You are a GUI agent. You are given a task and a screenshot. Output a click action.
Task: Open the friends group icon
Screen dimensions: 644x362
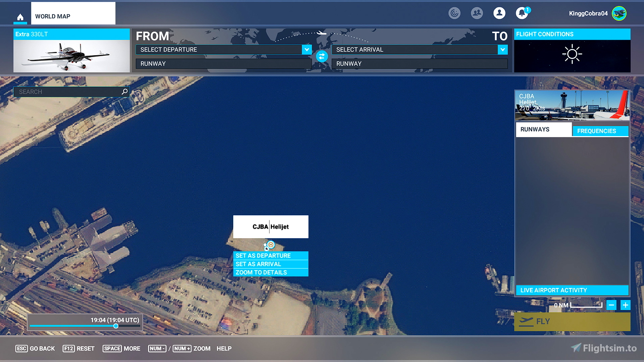click(x=477, y=13)
